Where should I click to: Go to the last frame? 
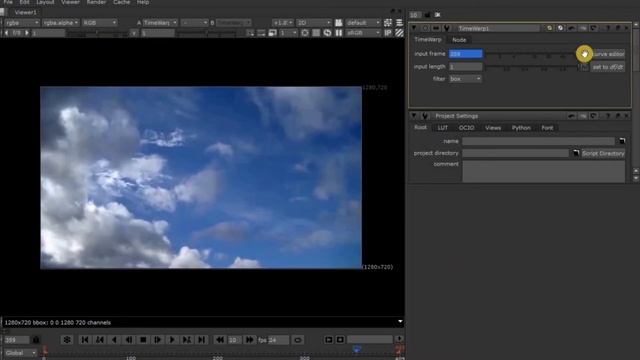click(202, 340)
